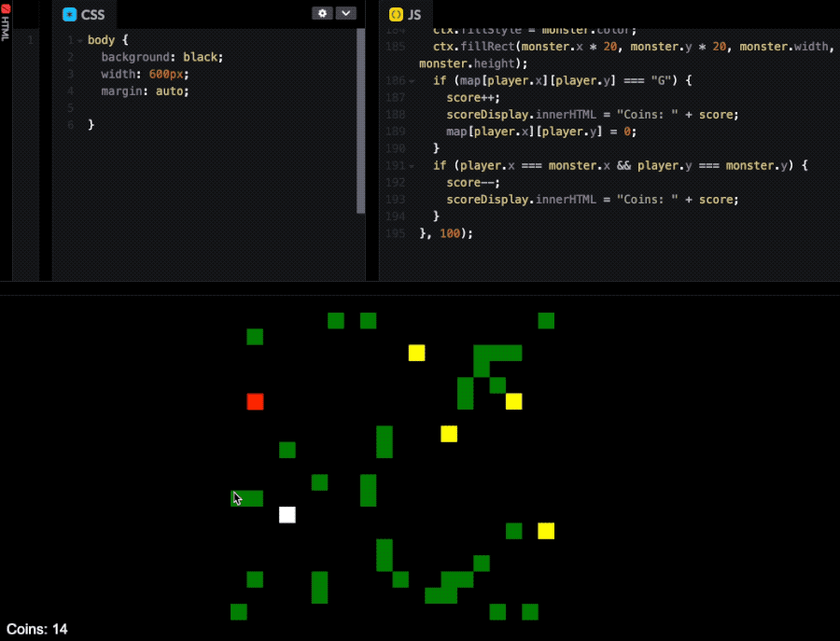Click the red monster square in preview

[x=255, y=401]
